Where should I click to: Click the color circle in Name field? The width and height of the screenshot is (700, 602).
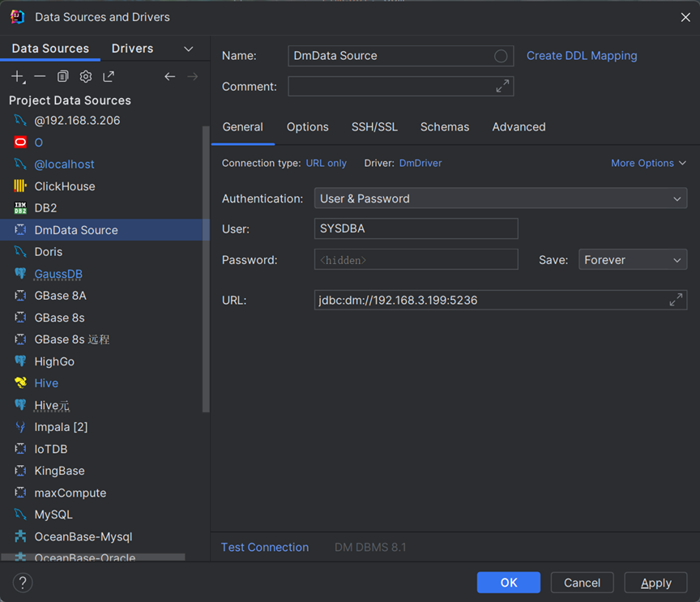point(501,56)
